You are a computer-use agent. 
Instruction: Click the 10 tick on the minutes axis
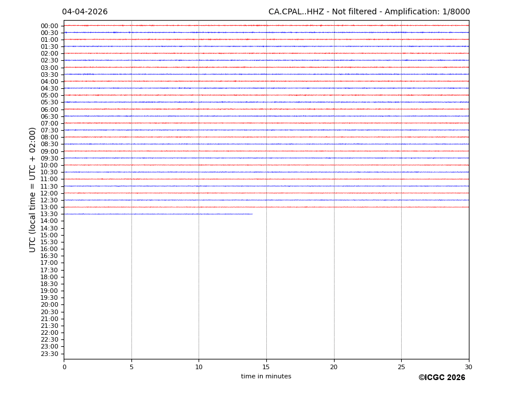point(199,367)
